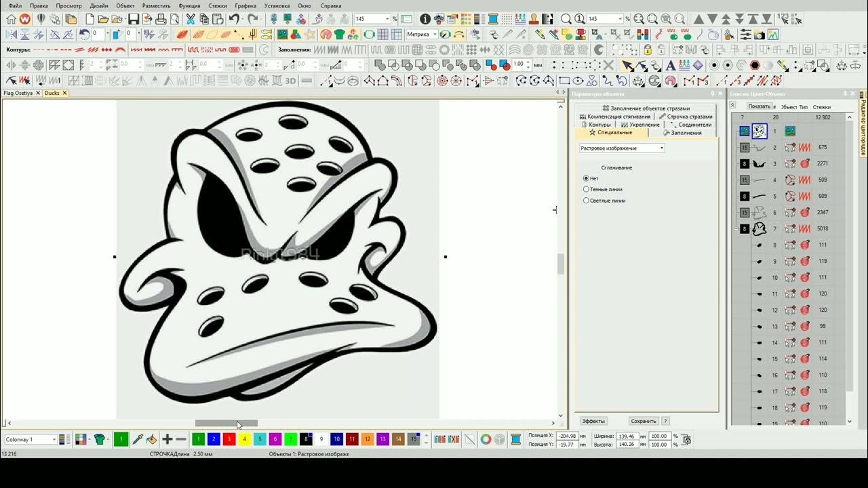Open the 'Компенсация стягивания' tab

[615, 117]
